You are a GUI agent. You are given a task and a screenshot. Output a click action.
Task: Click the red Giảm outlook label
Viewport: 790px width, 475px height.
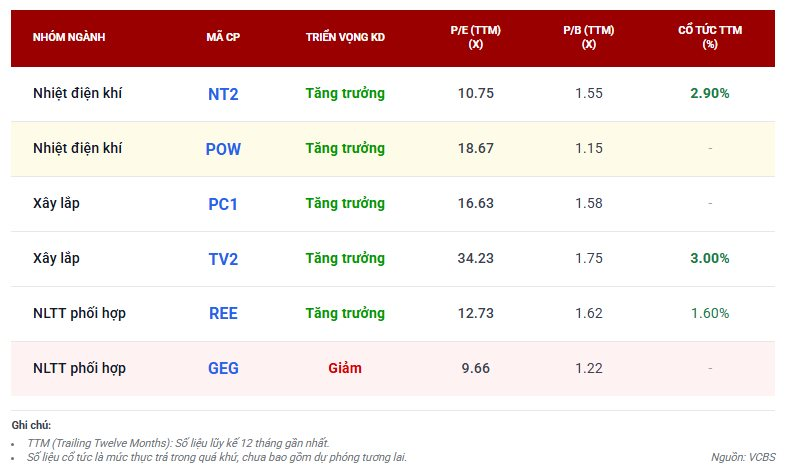pyautogui.click(x=345, y=368)
